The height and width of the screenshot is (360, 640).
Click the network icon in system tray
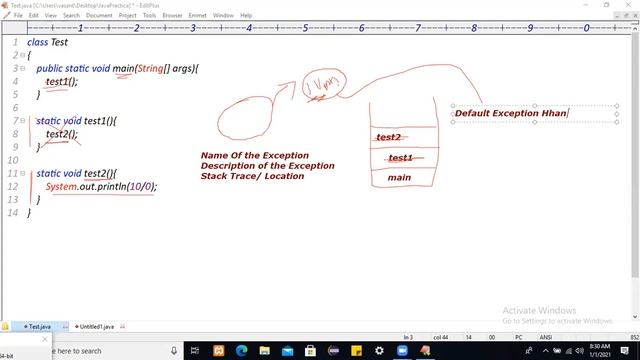[x=569, y=351]
